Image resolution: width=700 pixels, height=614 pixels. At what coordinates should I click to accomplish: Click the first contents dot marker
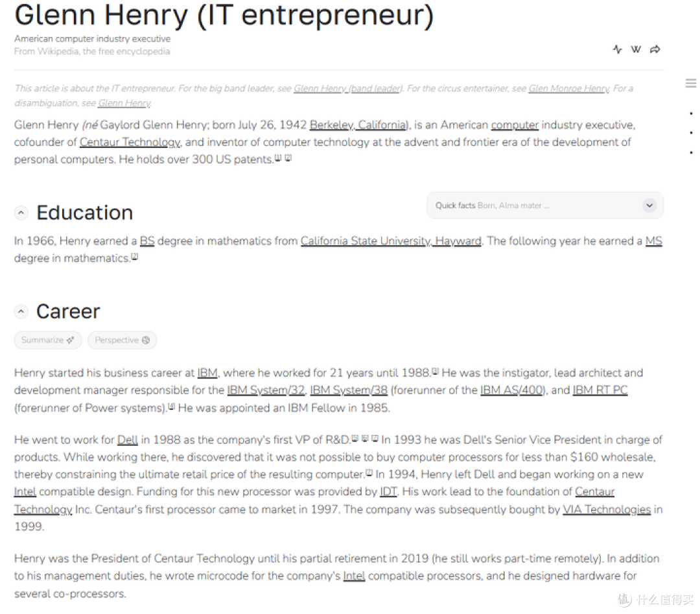(691, 113)
